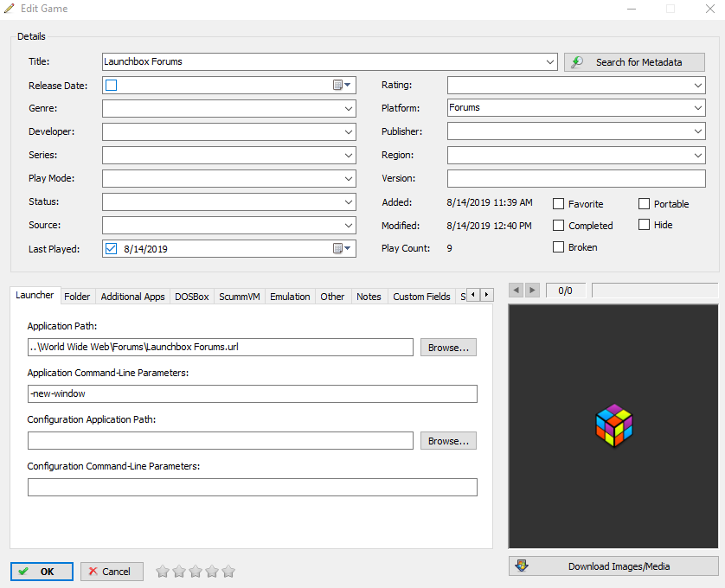
Task: Mark the game as Favorite
Action: pyautogui.click(x=559, y=204)
